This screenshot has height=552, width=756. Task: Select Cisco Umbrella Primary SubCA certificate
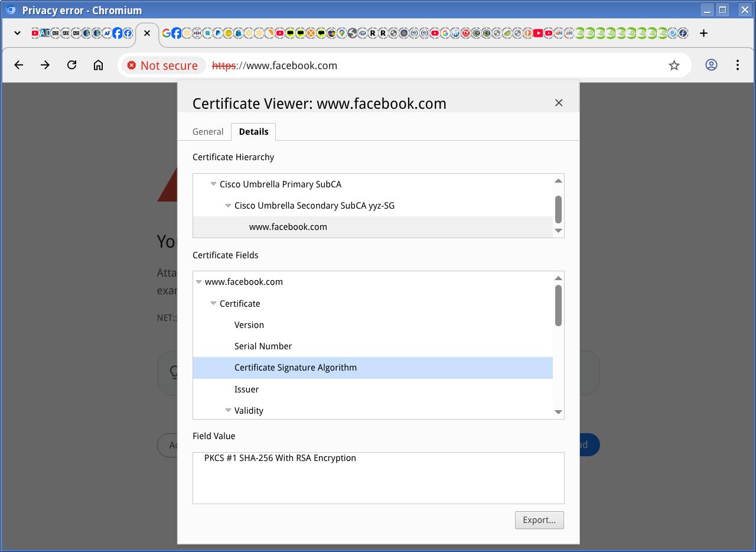[281, 184]
